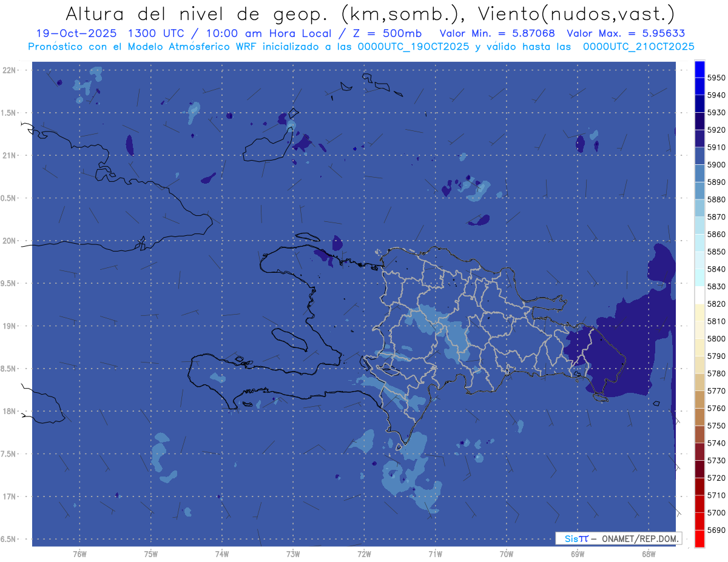Click the 7.5N latitude axis label
This screenshot has height=562, width=728.
pyautogui.click(x=9, y=455)
